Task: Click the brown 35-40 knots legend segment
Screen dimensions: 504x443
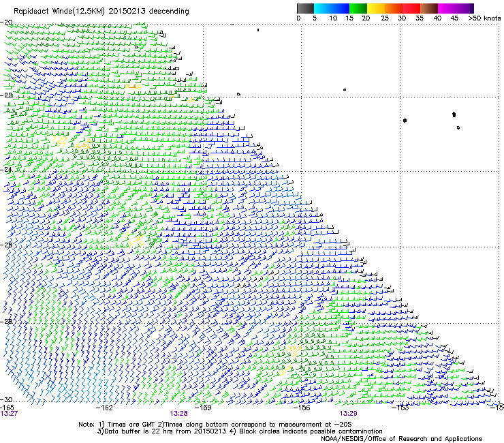Action: click(429, 9)
